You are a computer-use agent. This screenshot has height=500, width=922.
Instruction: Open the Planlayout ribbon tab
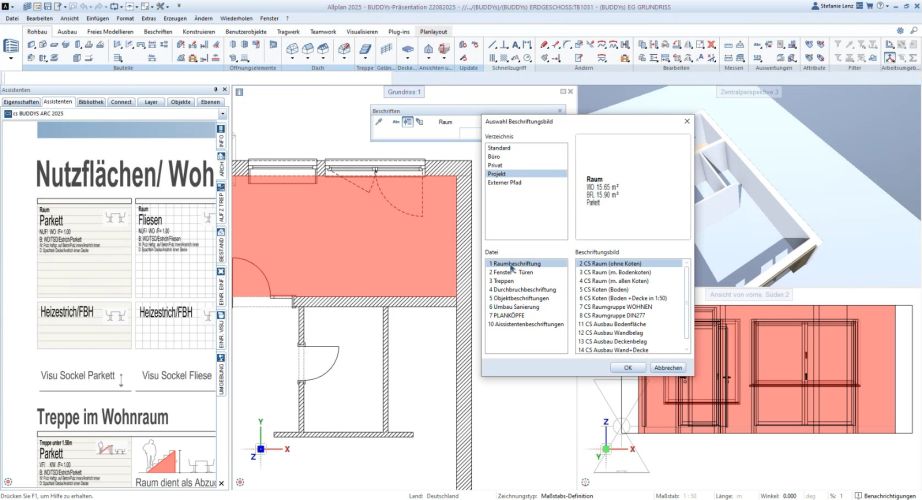pos(432,32)
